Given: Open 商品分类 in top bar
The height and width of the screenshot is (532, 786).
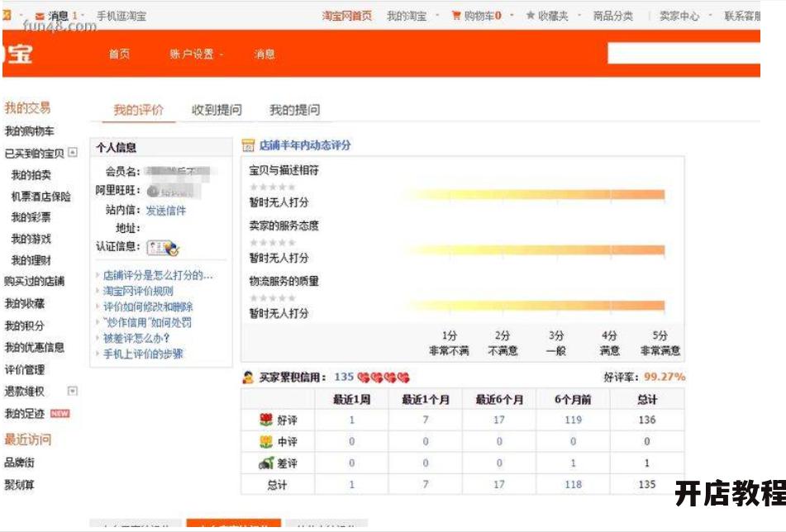Looking at the screenshot, I should pyautogui.click(x=612, y=16).
